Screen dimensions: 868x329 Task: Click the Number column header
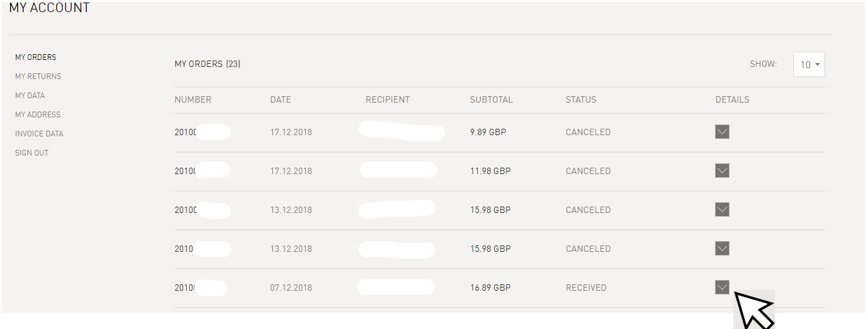pyautogui.click(x=193, y=100)
